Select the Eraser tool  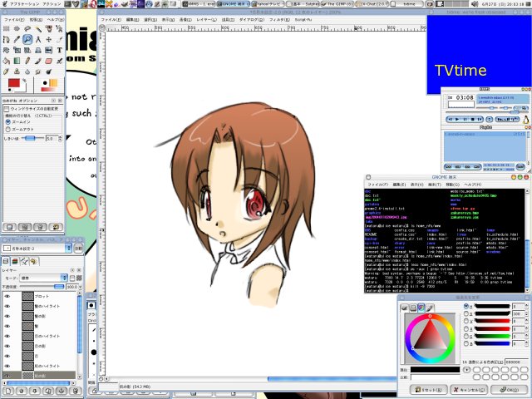click(x=49, y=61)
